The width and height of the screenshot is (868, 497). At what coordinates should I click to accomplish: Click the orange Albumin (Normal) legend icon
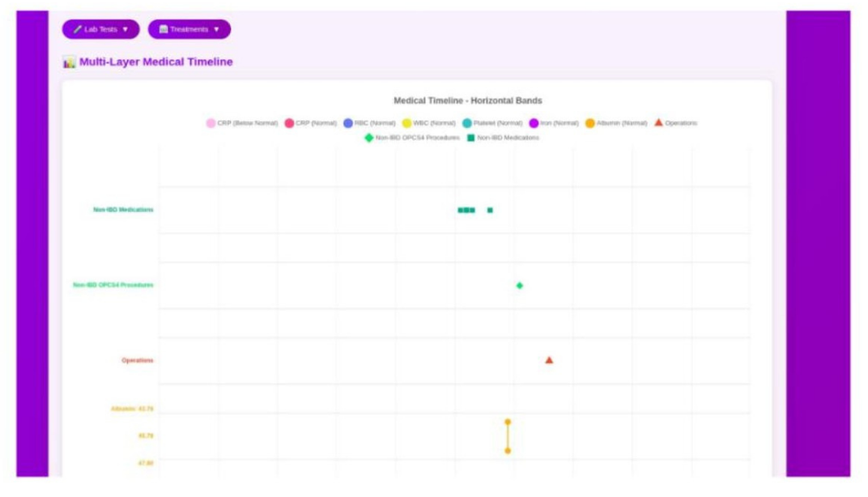pyautogui.click(x=590, y=123)
